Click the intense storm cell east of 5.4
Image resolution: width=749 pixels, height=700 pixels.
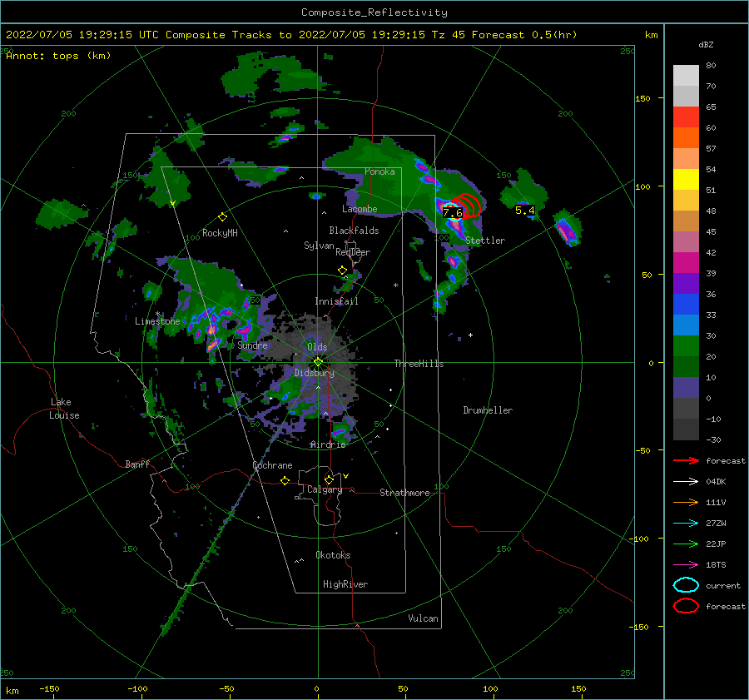[567, 230]
